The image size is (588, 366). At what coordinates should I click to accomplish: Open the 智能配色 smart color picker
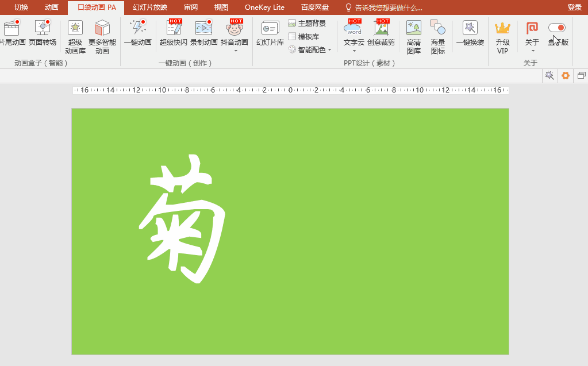click(308, 49)
